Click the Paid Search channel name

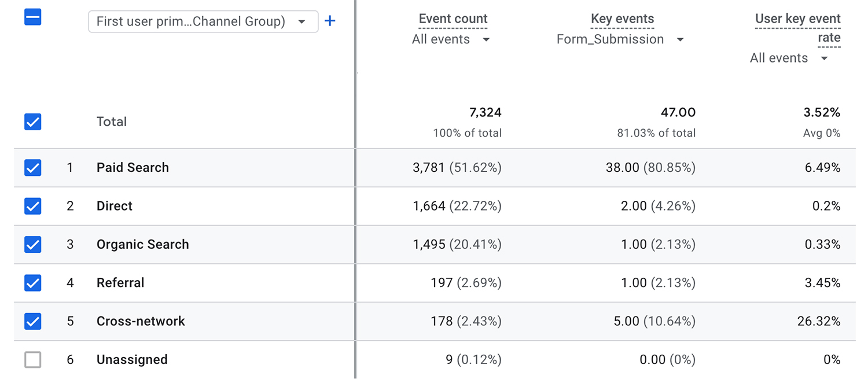tap(133, 167)
